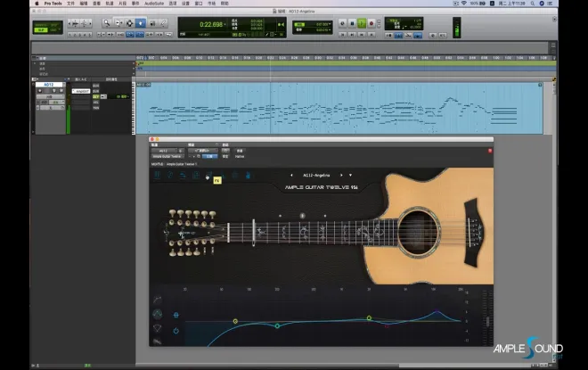Open the AG12 track selector in plugin header
This screenshot has width=588, height=370.
click(164, 151)
